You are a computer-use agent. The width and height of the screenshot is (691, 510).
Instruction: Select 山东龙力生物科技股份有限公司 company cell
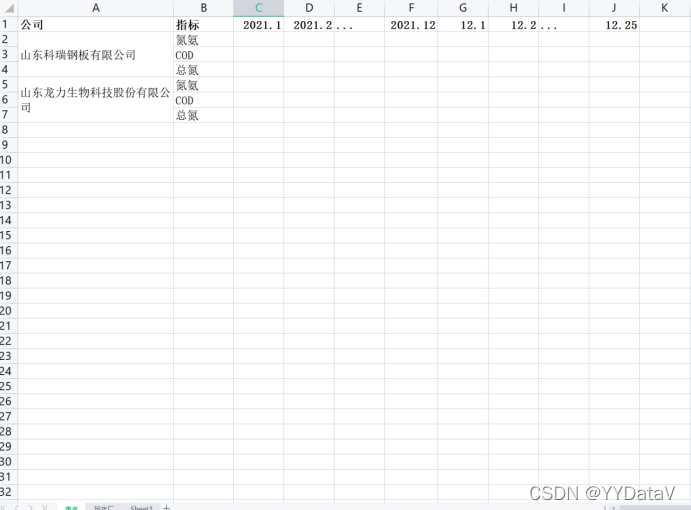coord(96,100)
